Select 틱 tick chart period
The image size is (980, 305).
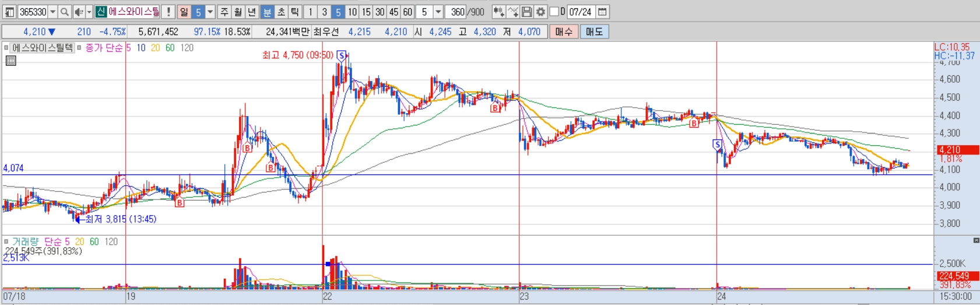point(295,12)
